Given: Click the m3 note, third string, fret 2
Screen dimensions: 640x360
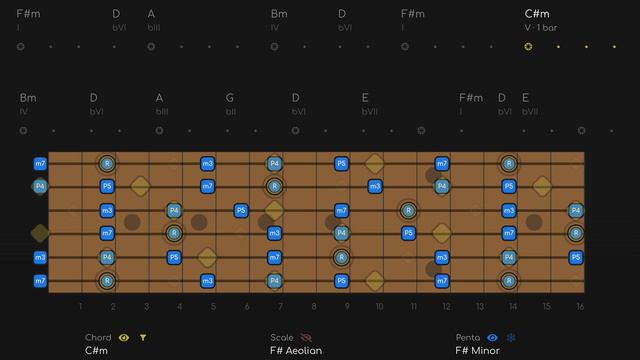Looking at the screenshot, I should coord(107,211).
